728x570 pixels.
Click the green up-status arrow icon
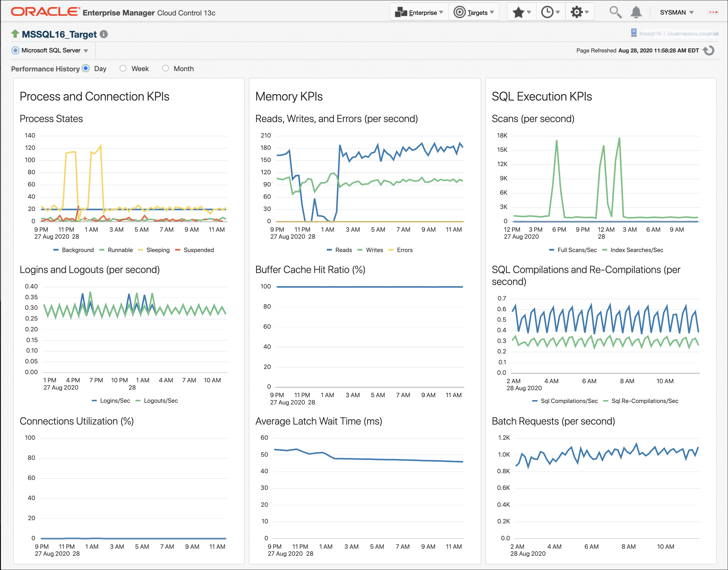(x=15, y=34)
